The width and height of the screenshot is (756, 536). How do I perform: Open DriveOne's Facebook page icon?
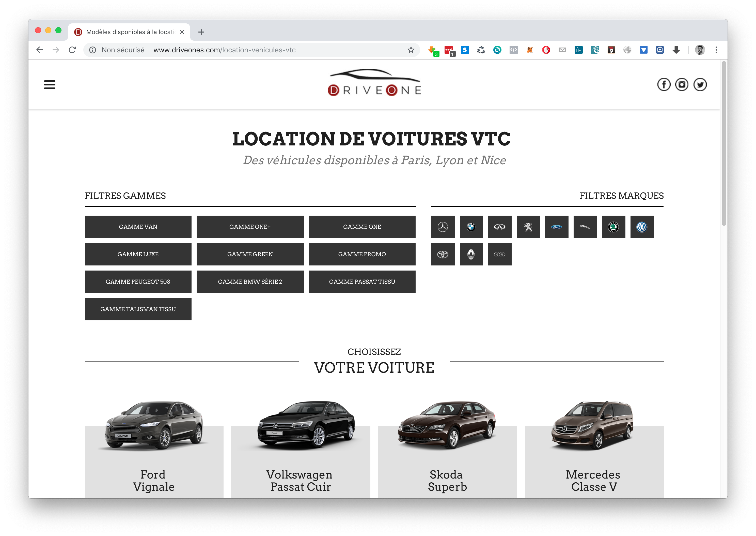pos(664,84)
